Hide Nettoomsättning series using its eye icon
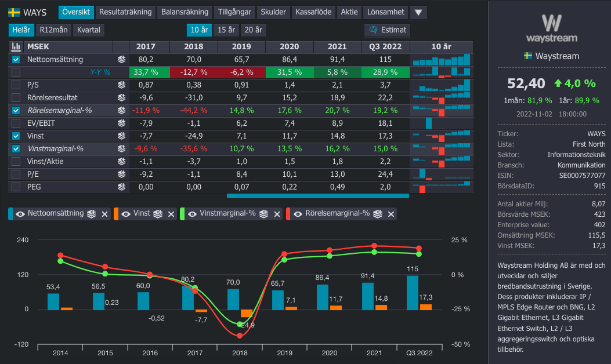Viewport: 611px width, 364px height. point(20,214)
